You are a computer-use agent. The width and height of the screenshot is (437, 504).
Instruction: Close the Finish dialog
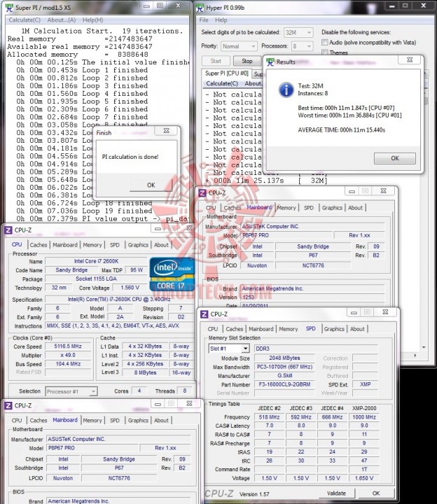tap(166, 131)
